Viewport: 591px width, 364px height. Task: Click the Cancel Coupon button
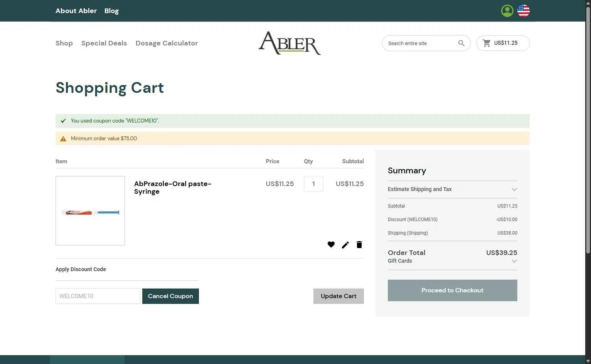[170, 296]
